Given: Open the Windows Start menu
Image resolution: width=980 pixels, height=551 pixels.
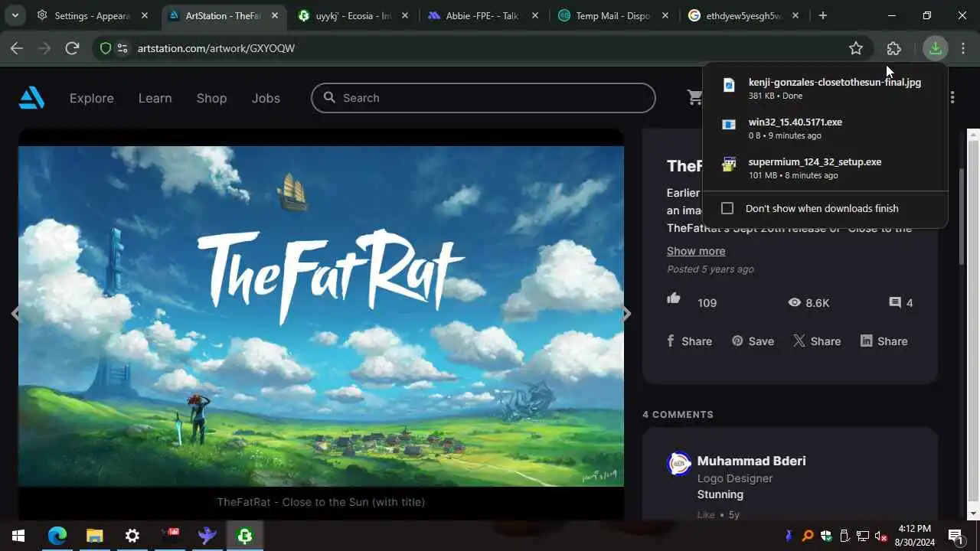Looking at the screenshot, I should pos(18,536).
